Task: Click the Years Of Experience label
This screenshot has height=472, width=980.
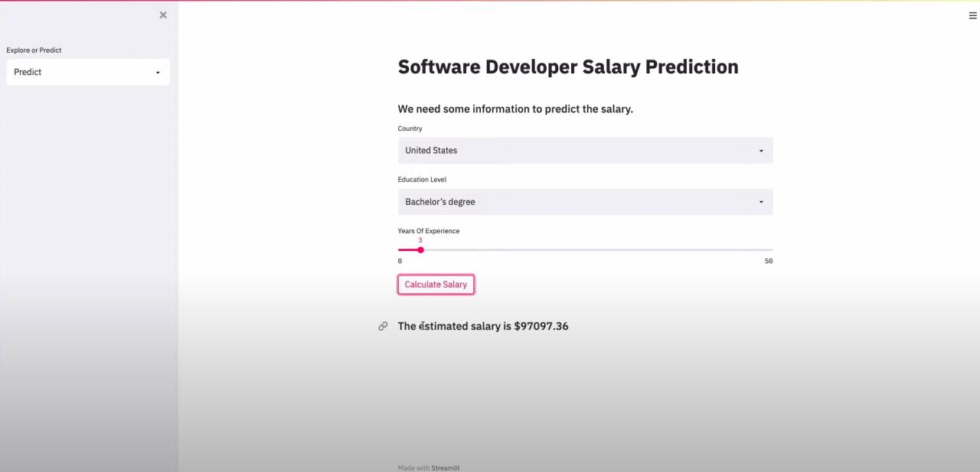Action: point(429,231)
